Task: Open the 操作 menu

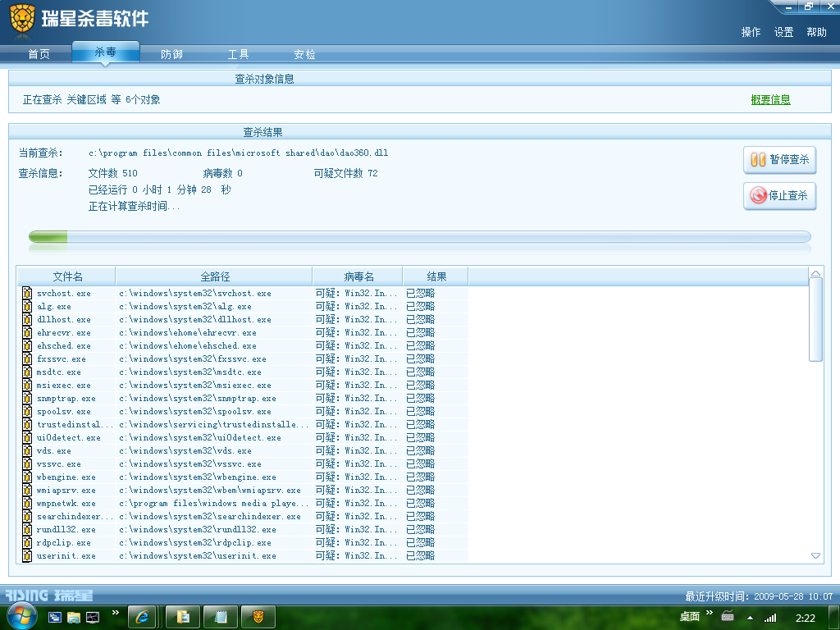Action: [x=751, y=32]
